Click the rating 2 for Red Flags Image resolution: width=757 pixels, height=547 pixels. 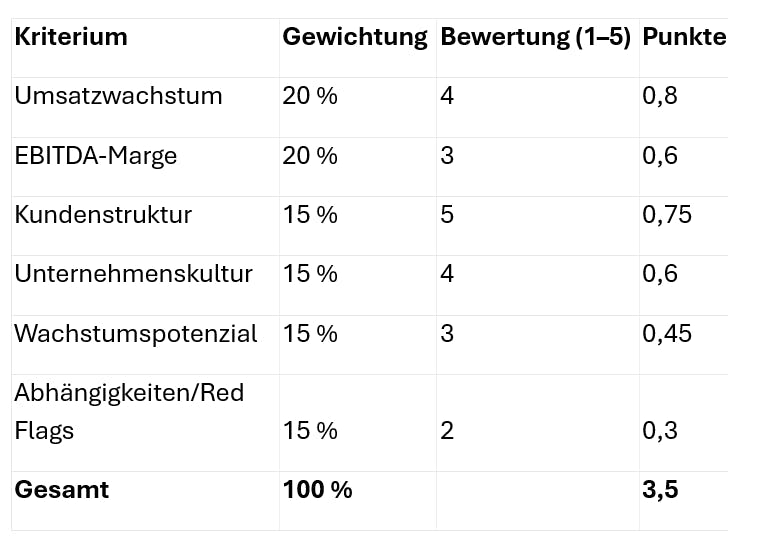[447, 431]
